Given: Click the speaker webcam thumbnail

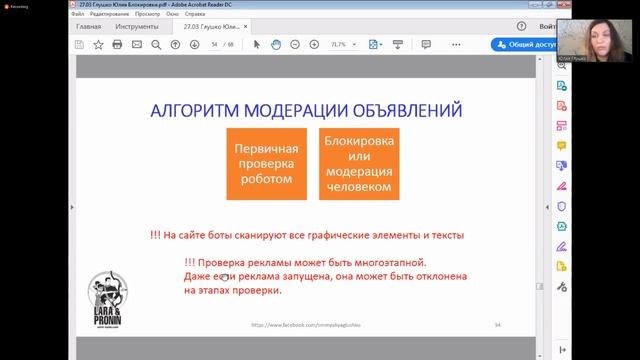Looking at the screenshot, I should point(594,41).
